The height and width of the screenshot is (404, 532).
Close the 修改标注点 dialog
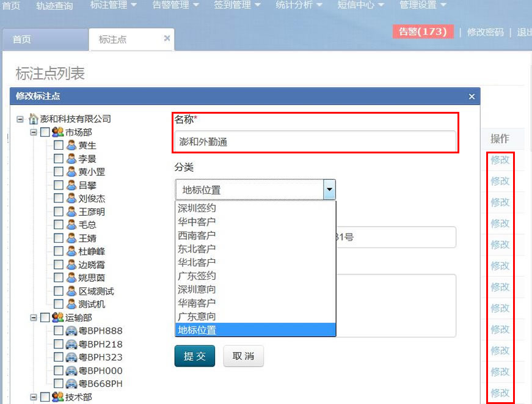[472, 97]
